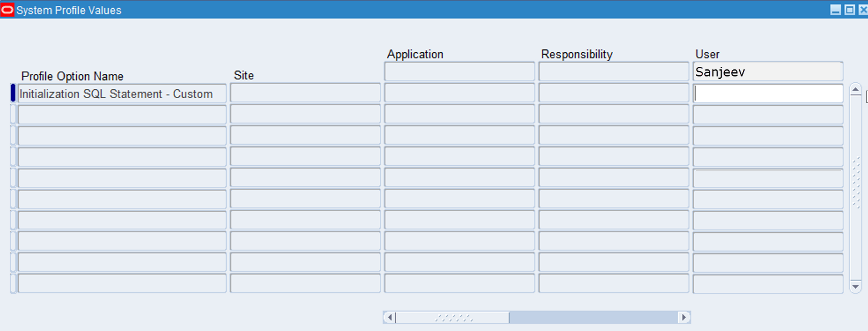Click the vertical scrollbar up arrow
This screenshot has height=331, width=868.
pyautogui.click(x=856, y=90)
